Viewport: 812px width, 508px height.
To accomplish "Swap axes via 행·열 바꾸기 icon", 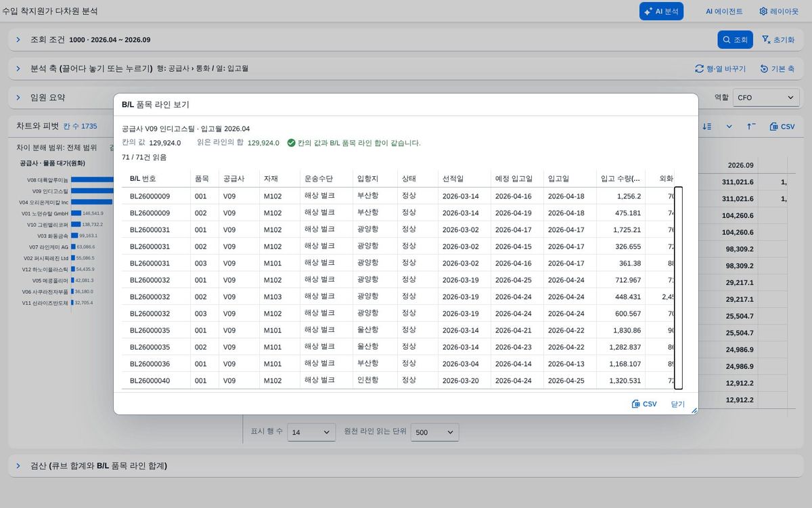I will 720,69.
